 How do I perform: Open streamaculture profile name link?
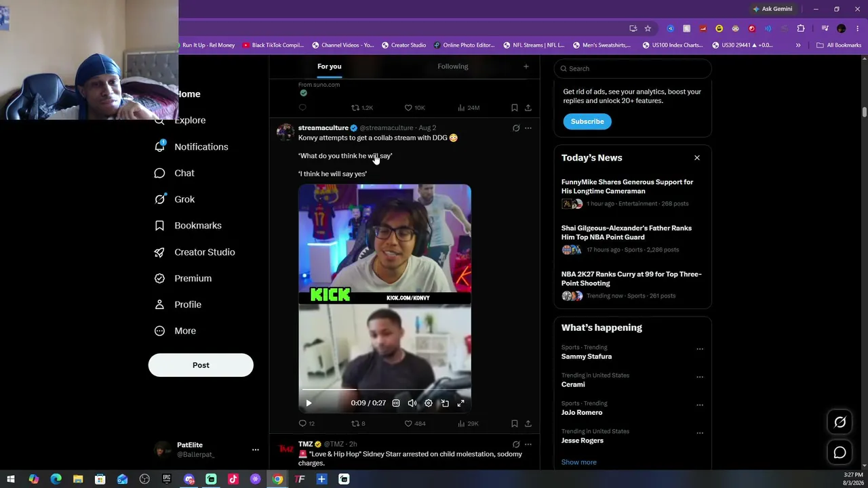pyautogui.click(x=323, y=128)
